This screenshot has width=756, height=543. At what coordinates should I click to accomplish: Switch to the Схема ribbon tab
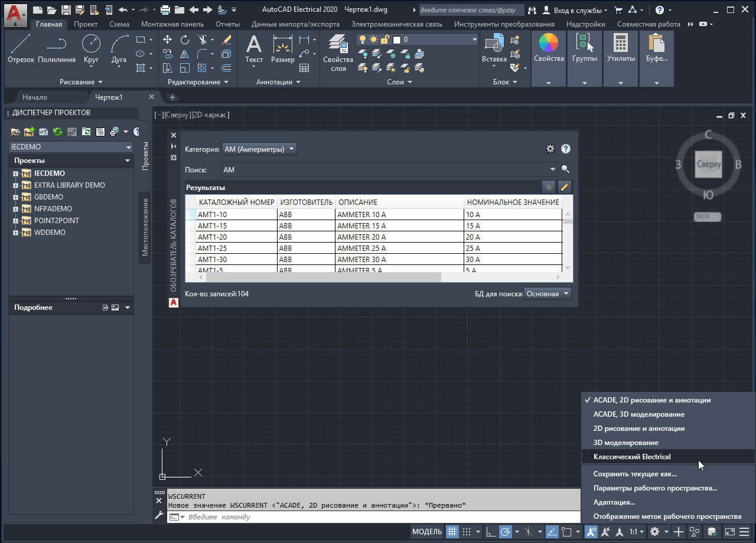coord(119,24)
